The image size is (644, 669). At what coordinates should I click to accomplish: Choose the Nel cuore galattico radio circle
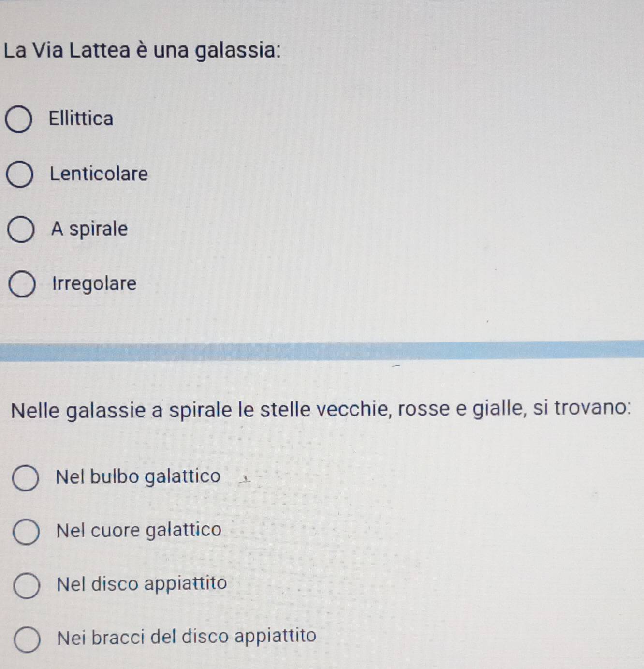[x=26, y=532]
